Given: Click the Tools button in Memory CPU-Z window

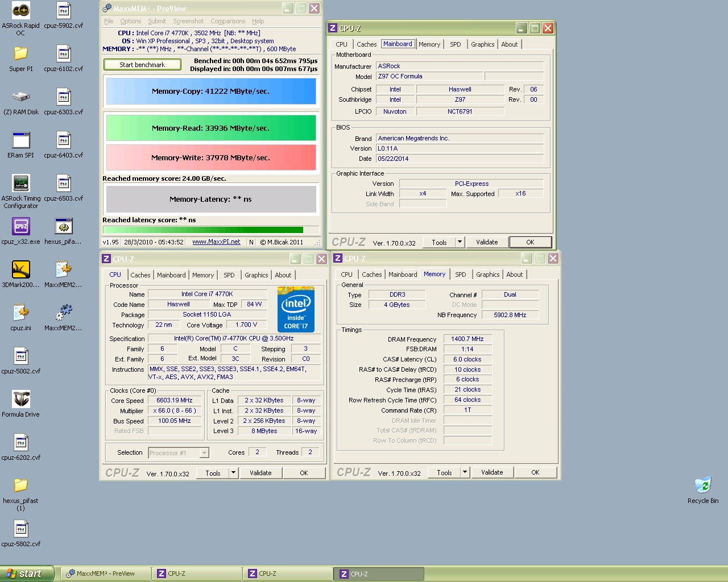Looking at the screenshot, I should coord(444,472).
